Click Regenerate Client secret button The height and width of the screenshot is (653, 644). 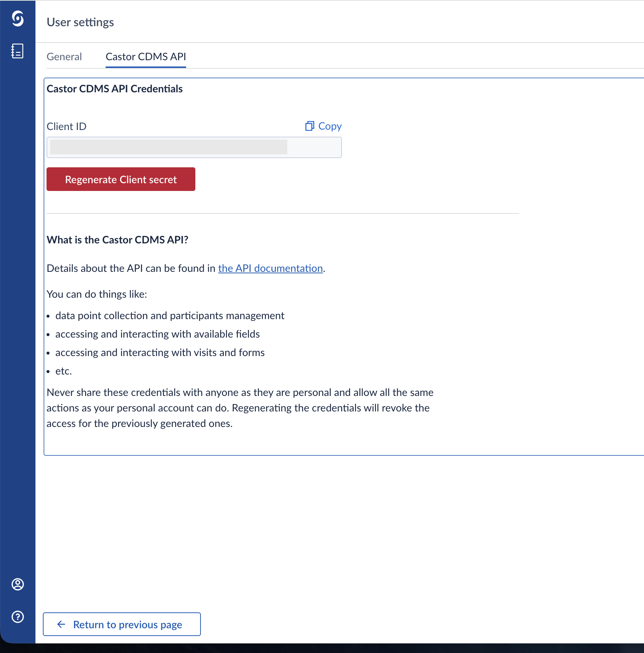click(x=121, y=179)
